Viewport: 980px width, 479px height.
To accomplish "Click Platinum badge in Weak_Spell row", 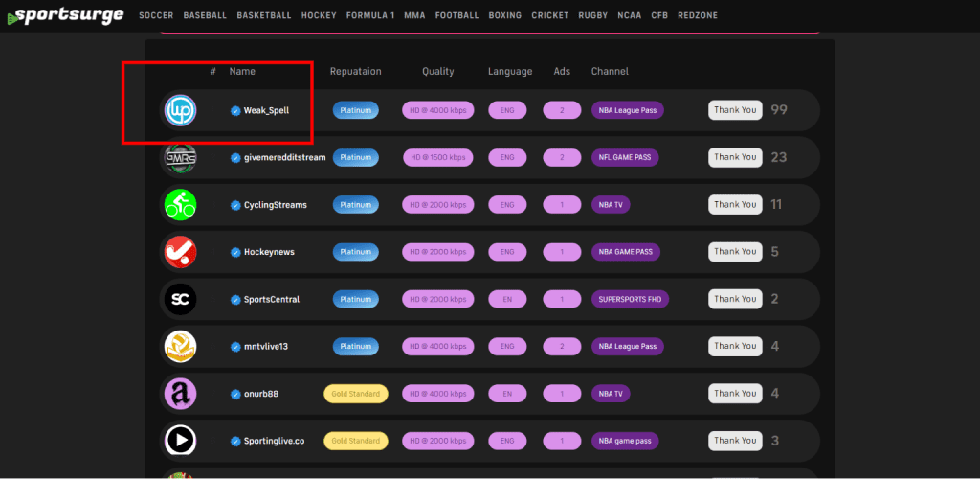I will click(356, 111).
